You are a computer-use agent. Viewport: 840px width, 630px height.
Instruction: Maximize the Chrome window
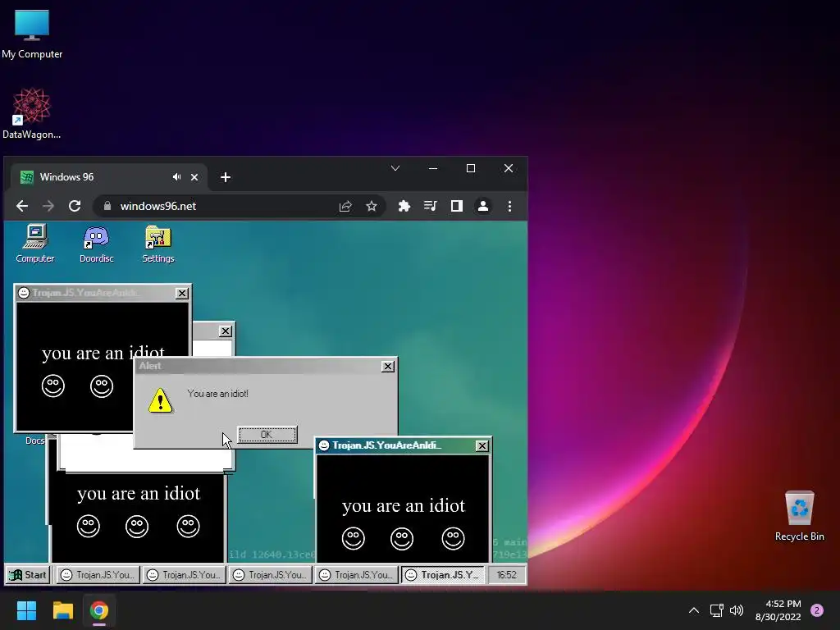click(x=470, y=168)
